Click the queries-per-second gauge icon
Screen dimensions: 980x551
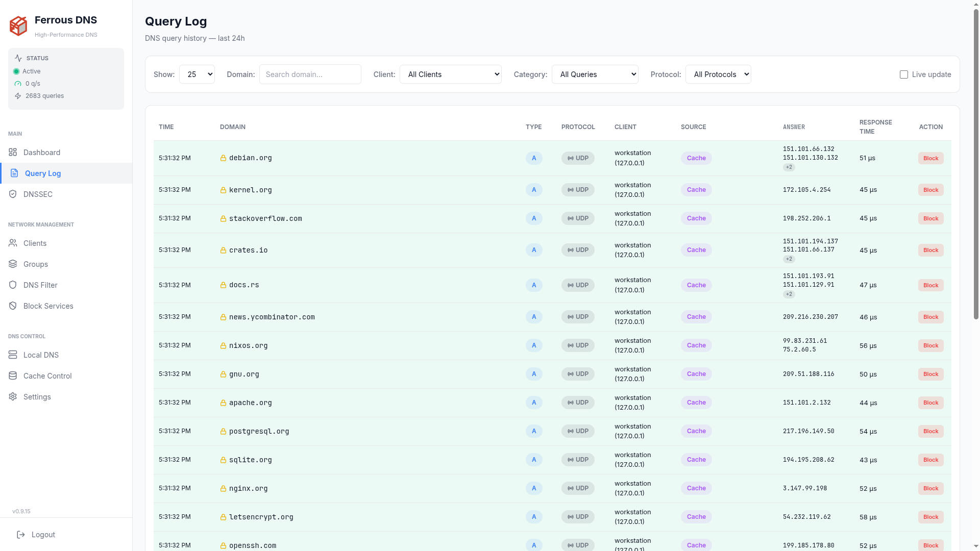(18, 84)
